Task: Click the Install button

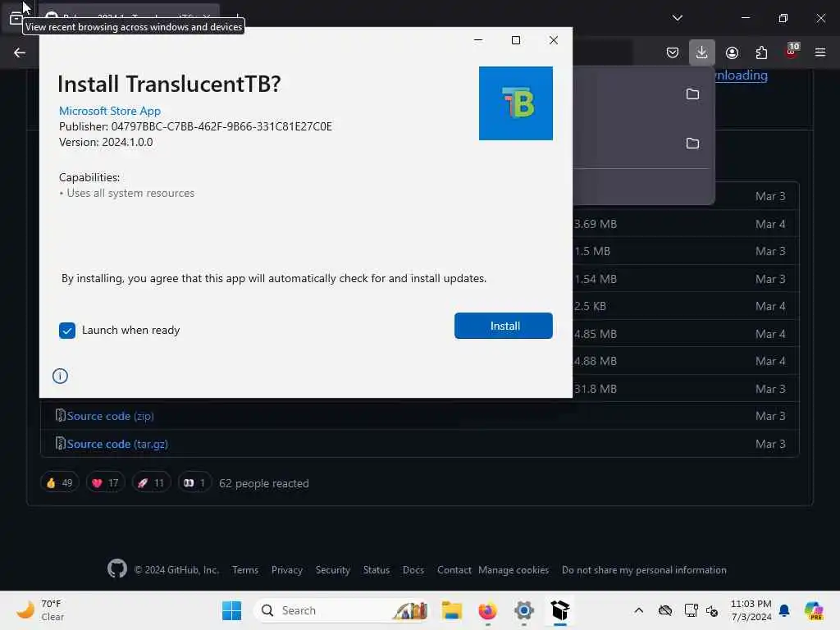Action: [503, 326]
